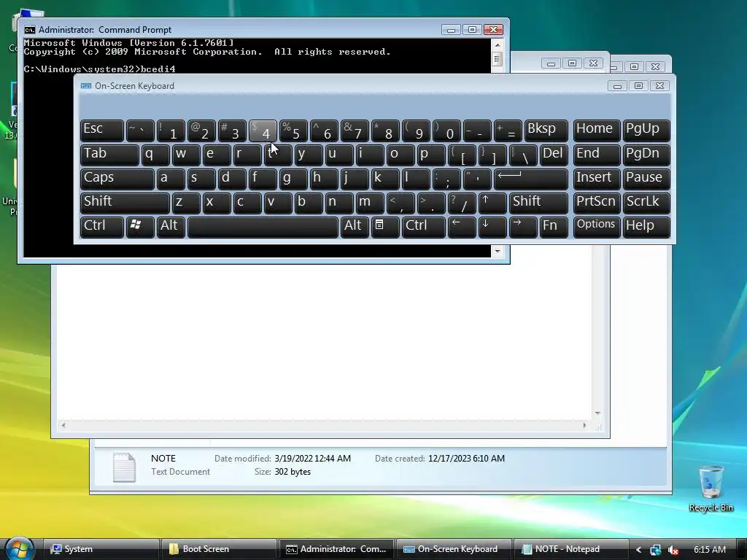Click the right arrow key

[x=523, y=227]
